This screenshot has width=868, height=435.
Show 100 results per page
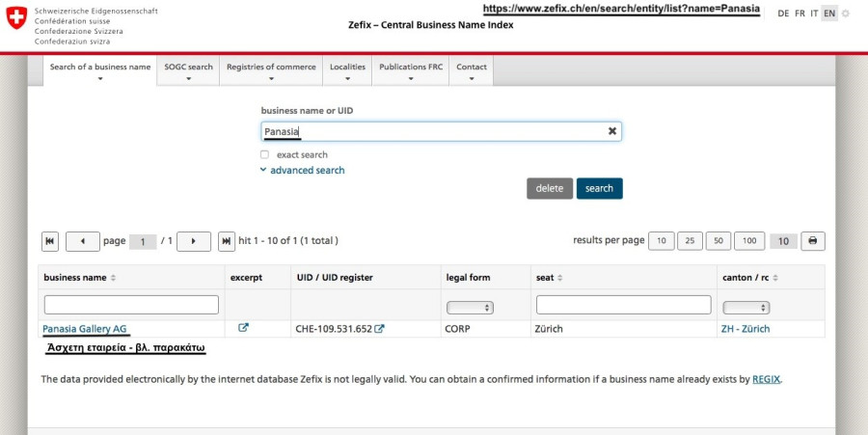[x=749, y=241]
